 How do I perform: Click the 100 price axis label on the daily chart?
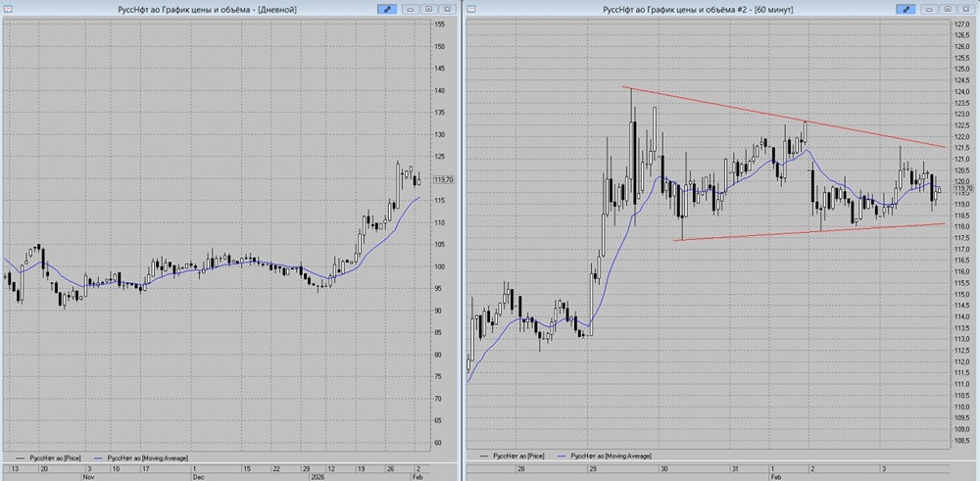(439, 266)
